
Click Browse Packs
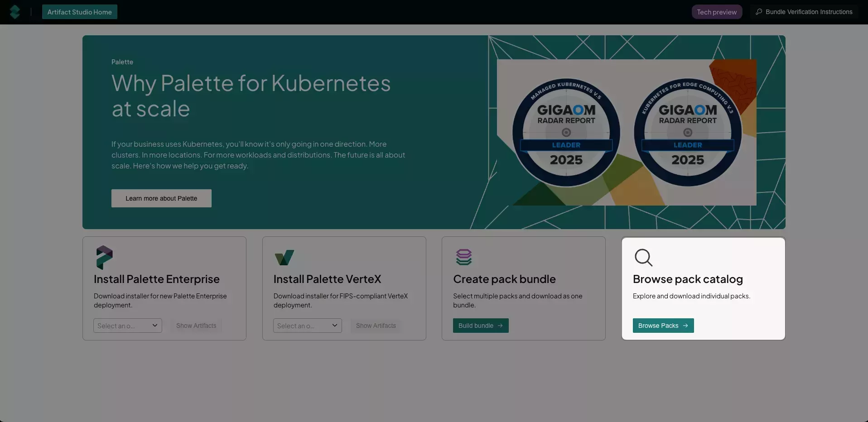tap(662, 325)
